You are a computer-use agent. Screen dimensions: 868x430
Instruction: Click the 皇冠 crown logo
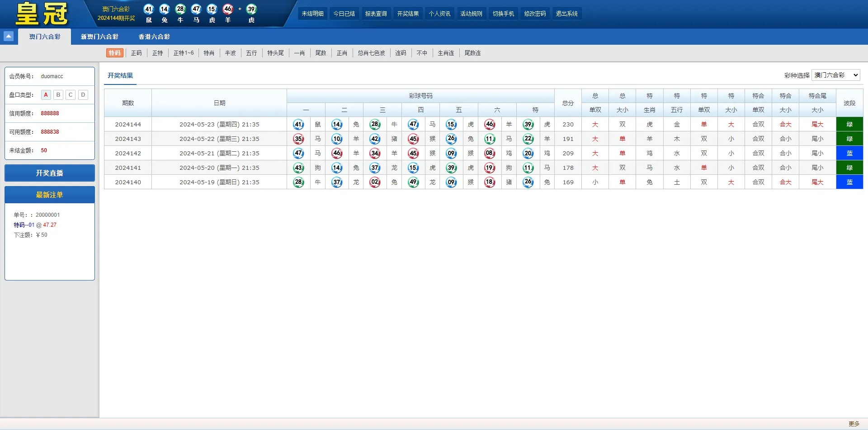42,14
